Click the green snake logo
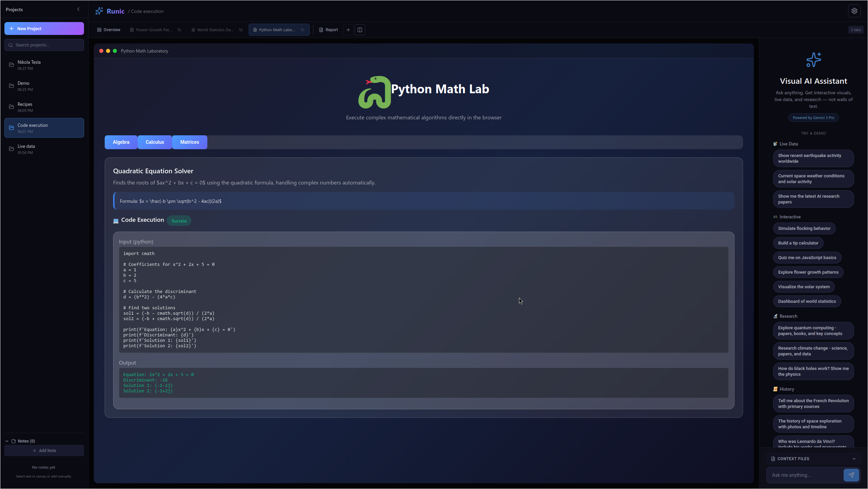The height and width of the screenshot is (489, 868). [x=375, y=92]
